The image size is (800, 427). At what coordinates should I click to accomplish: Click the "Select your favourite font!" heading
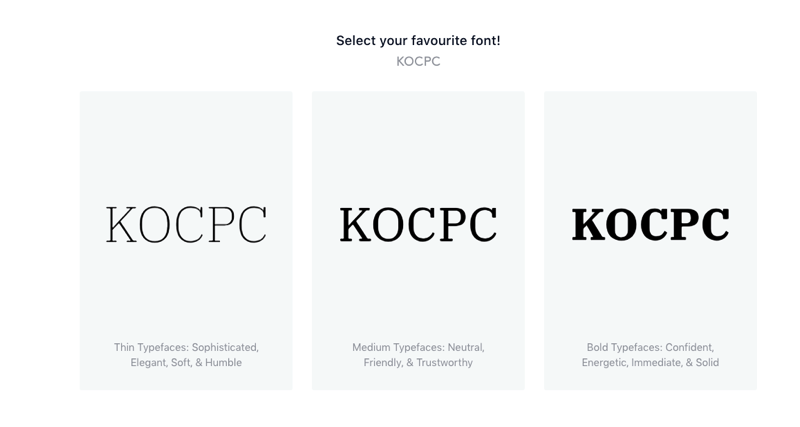(x=418, y=41)
